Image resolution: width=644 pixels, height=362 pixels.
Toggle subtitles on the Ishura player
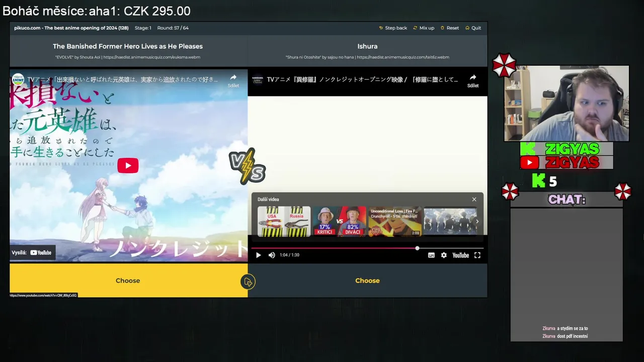tap(431, 255)
